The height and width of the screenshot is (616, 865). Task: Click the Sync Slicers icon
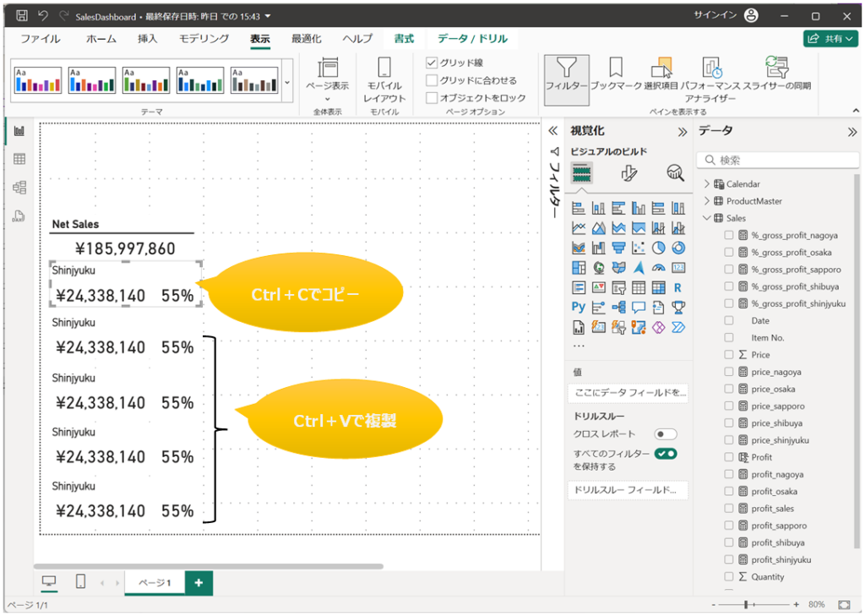pos(776,74)
